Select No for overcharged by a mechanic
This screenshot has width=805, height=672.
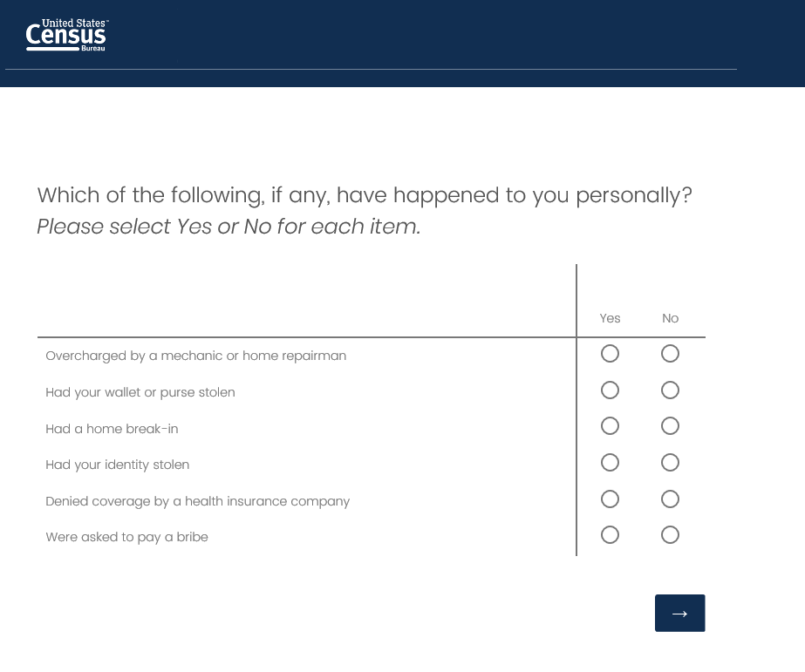pyautogui.click(x=670, y=354)
